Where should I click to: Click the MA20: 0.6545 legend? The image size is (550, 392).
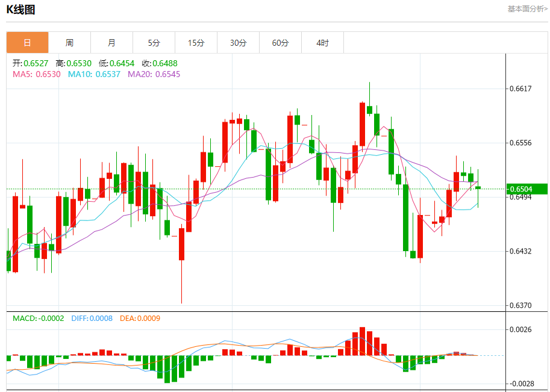click(x=154, y=74)
